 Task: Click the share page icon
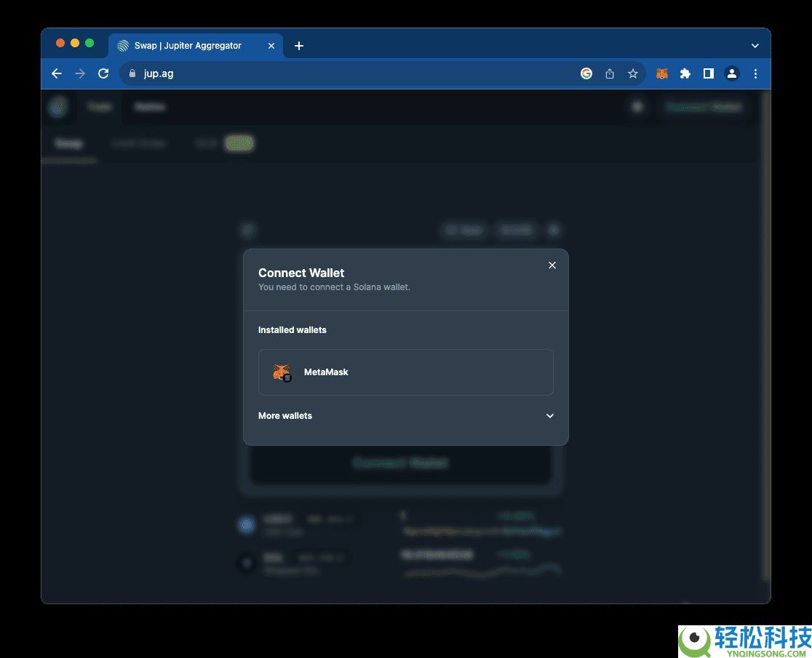[x=610, y=73]
